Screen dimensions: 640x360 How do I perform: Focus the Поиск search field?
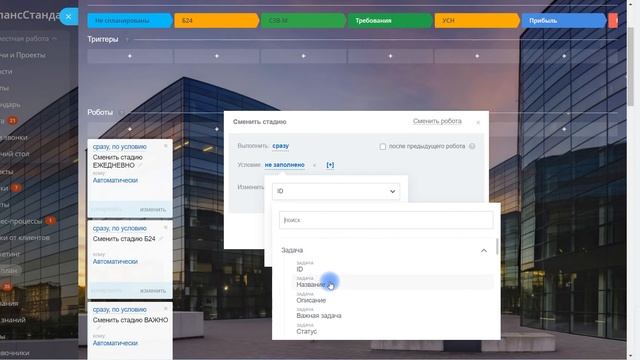tap(386, 220)
